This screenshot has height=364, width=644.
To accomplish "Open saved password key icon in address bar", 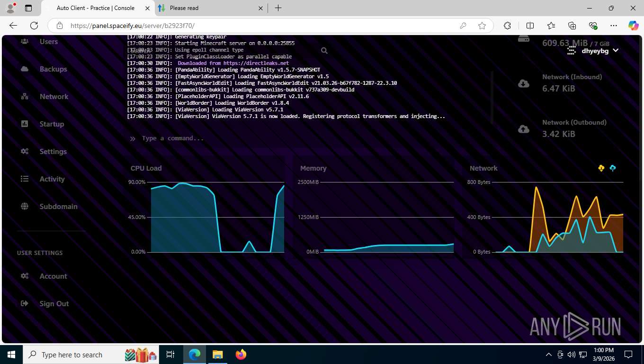I will click(463, 26).
